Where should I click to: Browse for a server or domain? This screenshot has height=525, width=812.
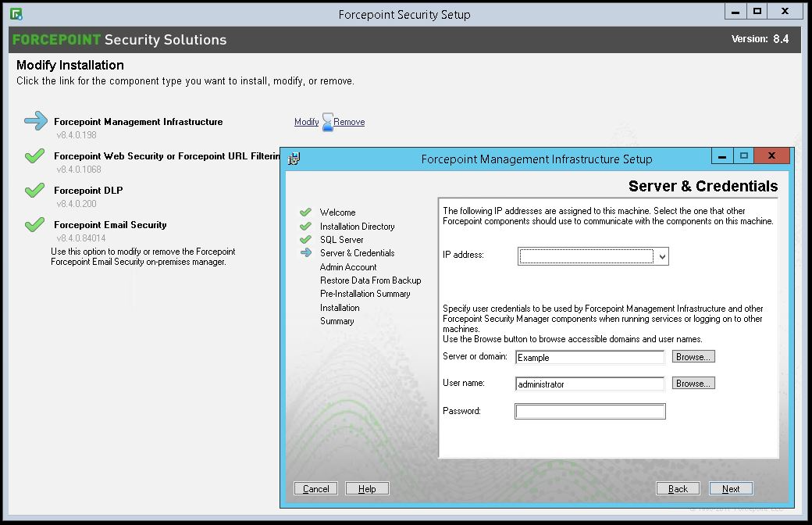point(693,356)
